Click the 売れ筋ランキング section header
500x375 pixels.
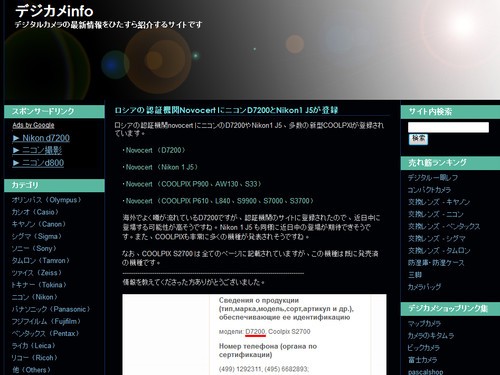pyautogui.click(x=450, y=163)
